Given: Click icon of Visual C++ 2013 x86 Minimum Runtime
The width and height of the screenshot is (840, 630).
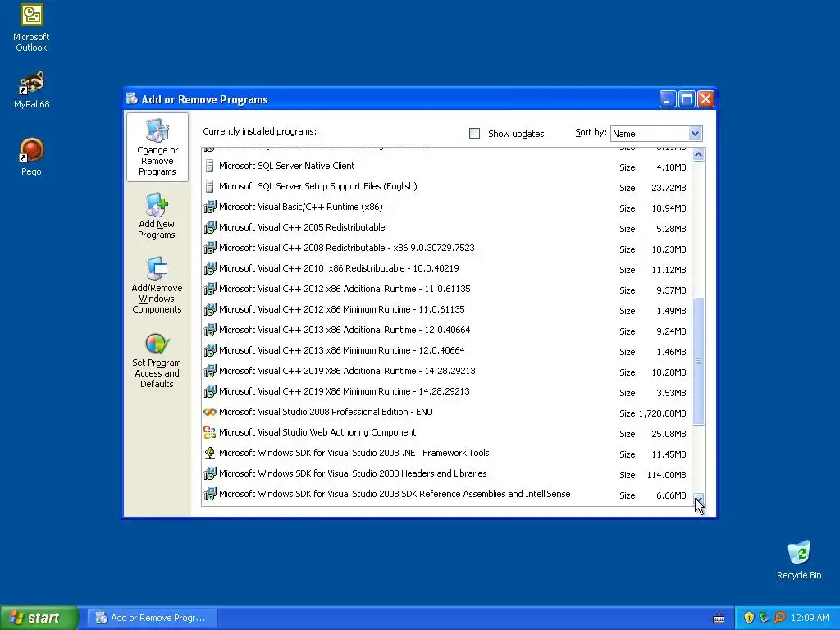Looking at the screenshot, I should coord(209,350).
